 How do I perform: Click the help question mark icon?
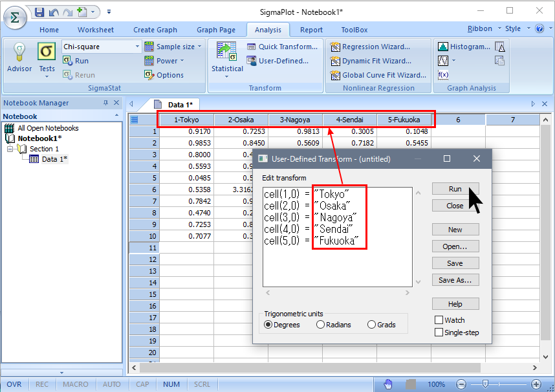539,28
